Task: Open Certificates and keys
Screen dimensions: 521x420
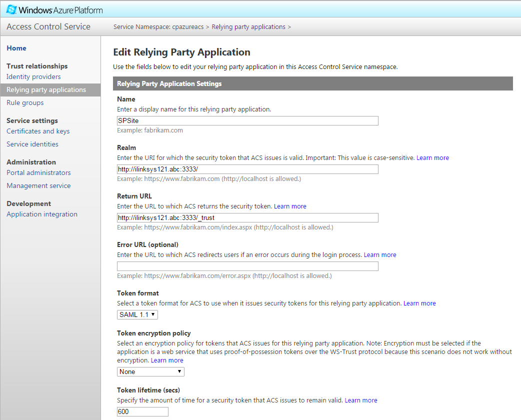Action: pyautogui.click(x=38, y=131)
